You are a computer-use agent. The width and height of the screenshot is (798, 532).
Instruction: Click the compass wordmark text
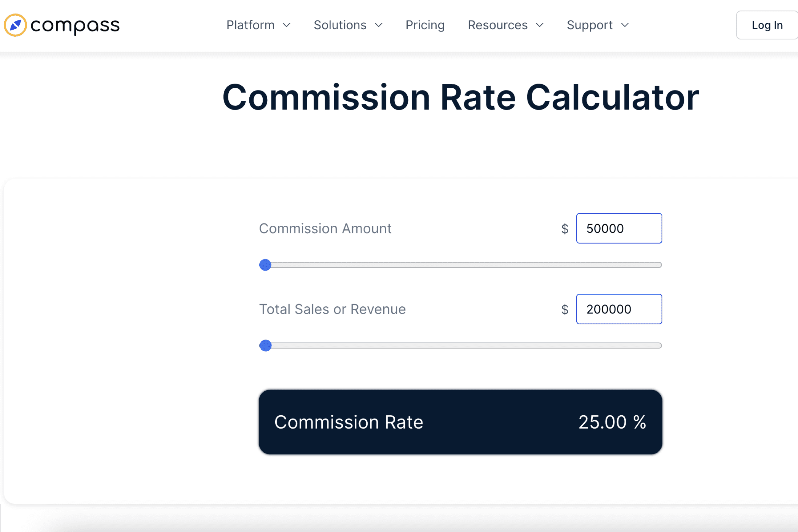click(75, 25)
